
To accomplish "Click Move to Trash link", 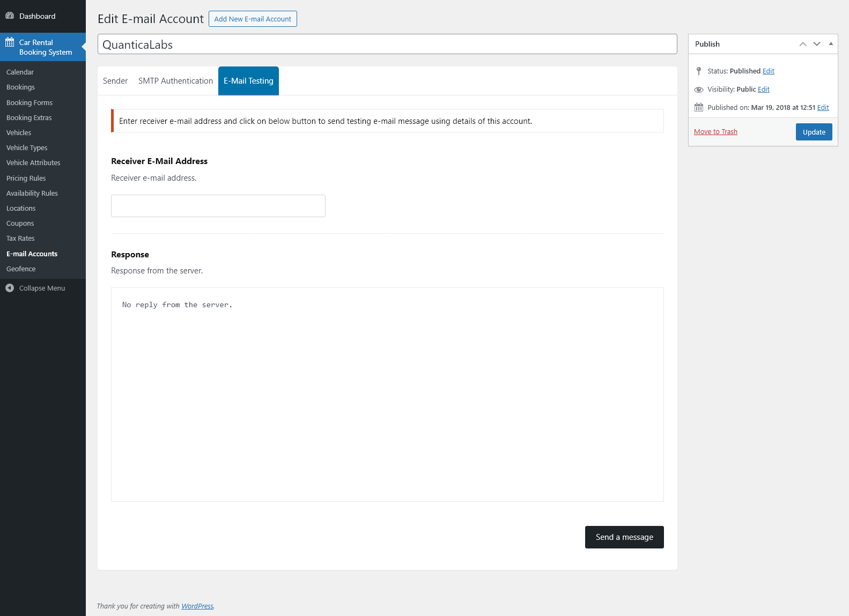I will [715, 132].
